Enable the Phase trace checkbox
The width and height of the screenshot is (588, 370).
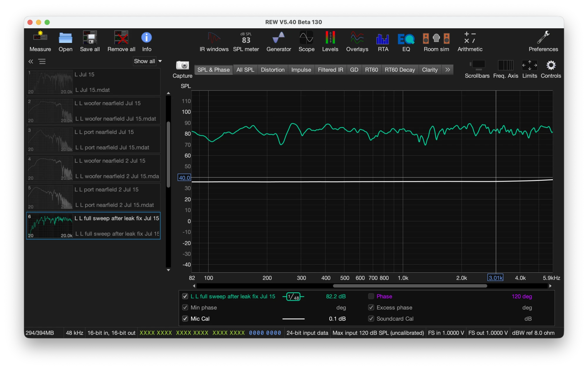click(x=371, y=296)
